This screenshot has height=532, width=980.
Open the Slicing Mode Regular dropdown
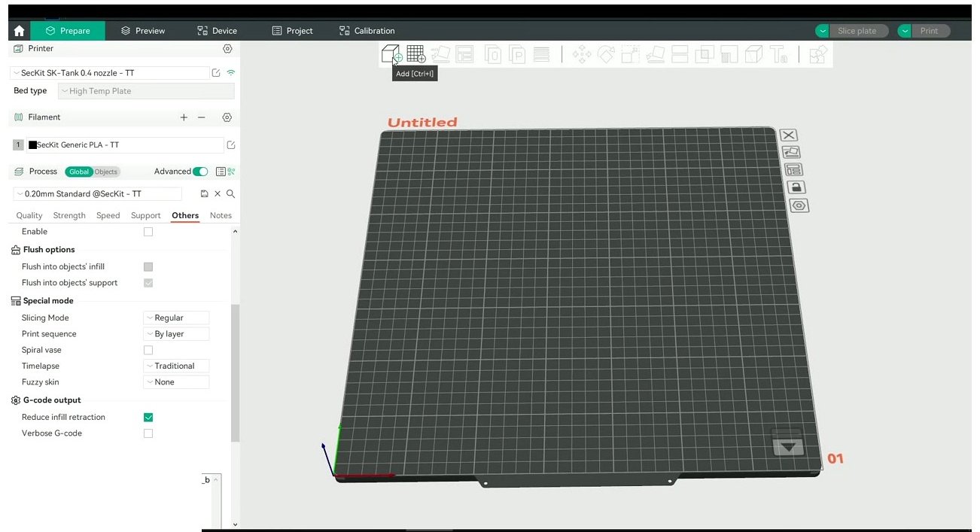click(176, 318)
